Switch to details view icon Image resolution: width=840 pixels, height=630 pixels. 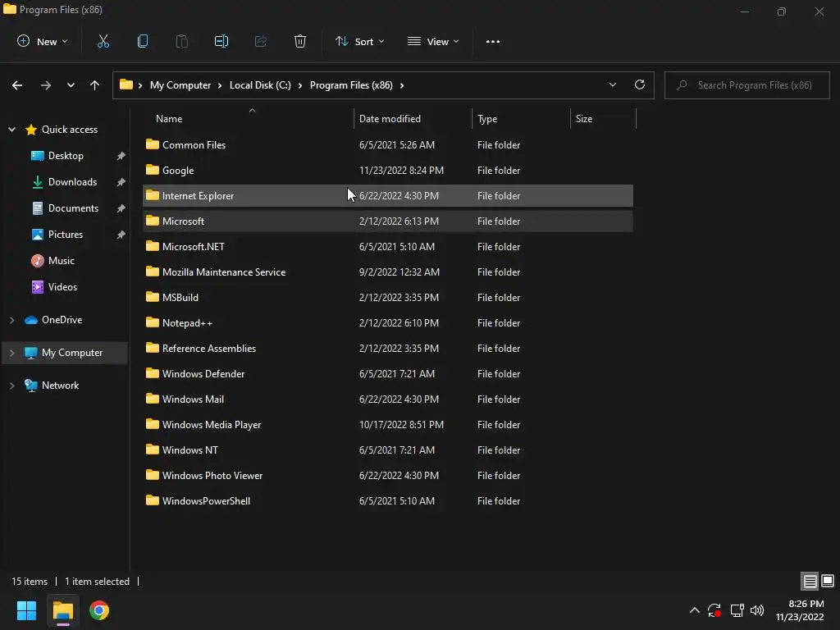[x=810, y=581]
